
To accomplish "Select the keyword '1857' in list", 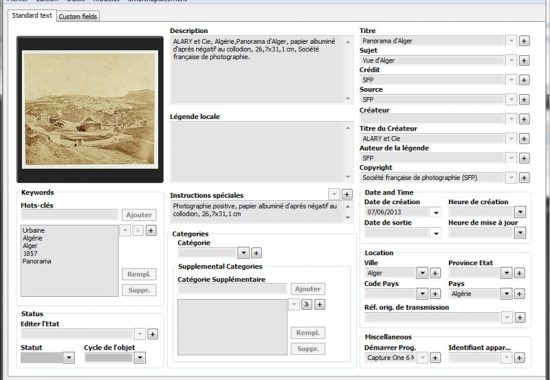I will click(x=30, y=254).
